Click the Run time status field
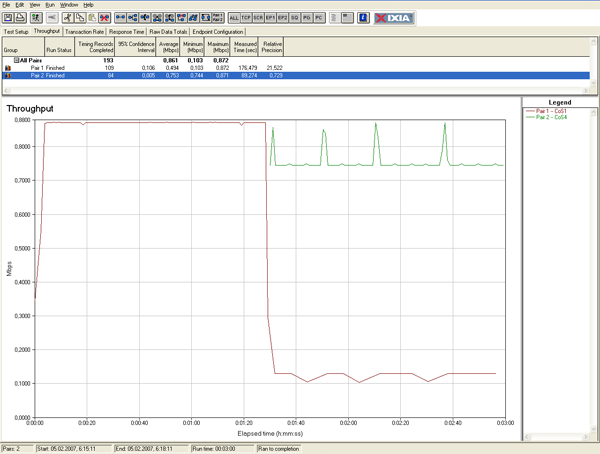Image resolution: width=600 pixels, height=454 pixels. click(223, 449)
